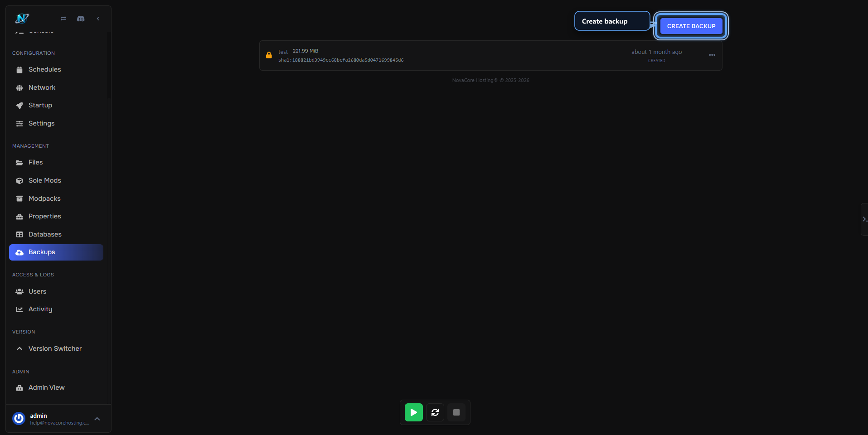
Task: Click the sha1 checksum text
Action: tap(341, 60)
